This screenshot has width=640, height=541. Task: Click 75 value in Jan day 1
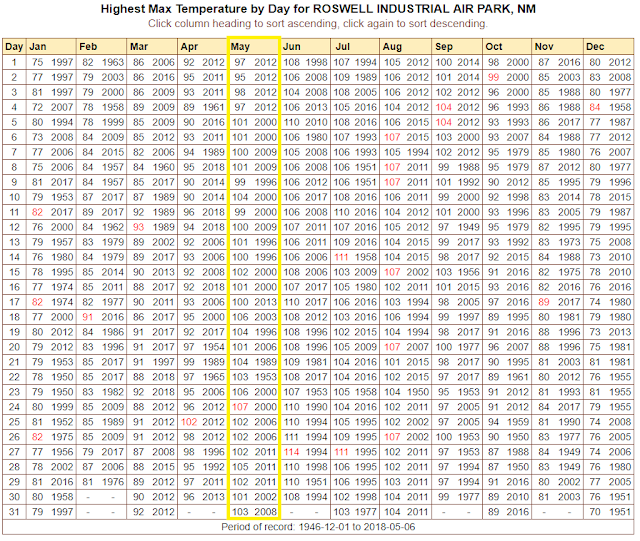click(37, 62)
